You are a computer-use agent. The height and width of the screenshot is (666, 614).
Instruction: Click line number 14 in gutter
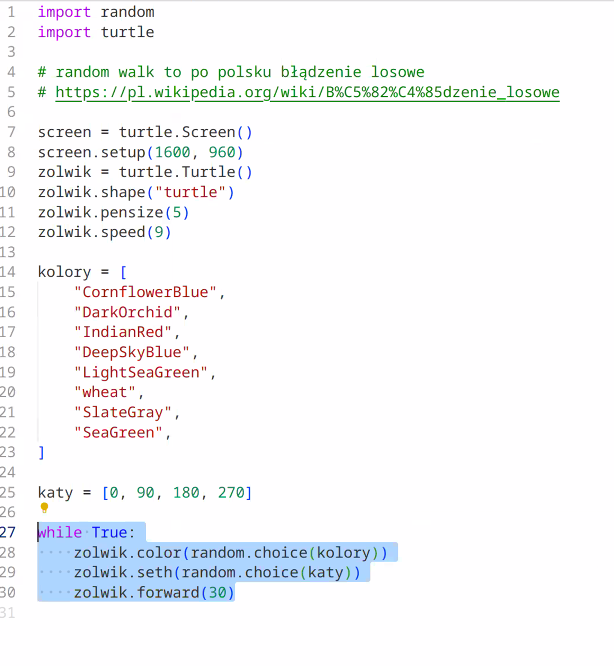pyautogui.click(x=8, y=272)
